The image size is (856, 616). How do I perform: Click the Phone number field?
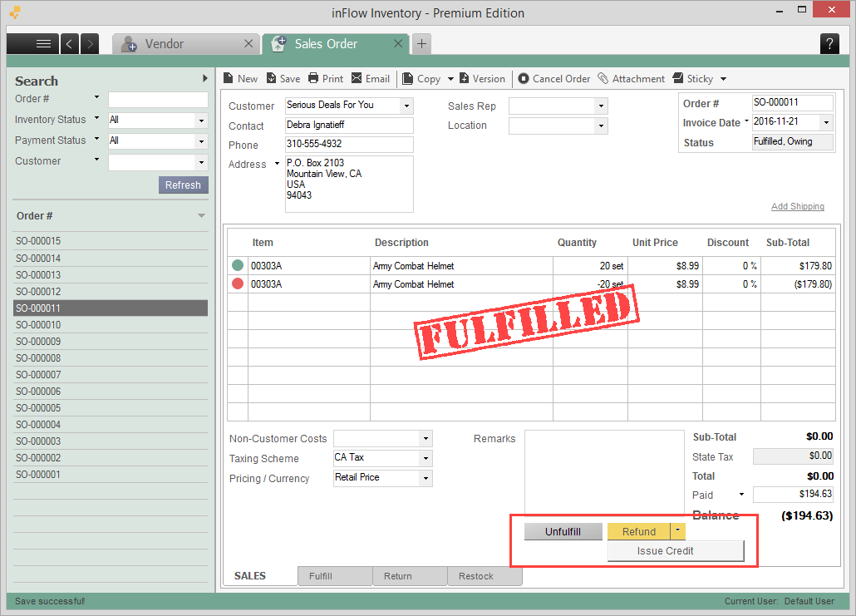pos(349,145)
